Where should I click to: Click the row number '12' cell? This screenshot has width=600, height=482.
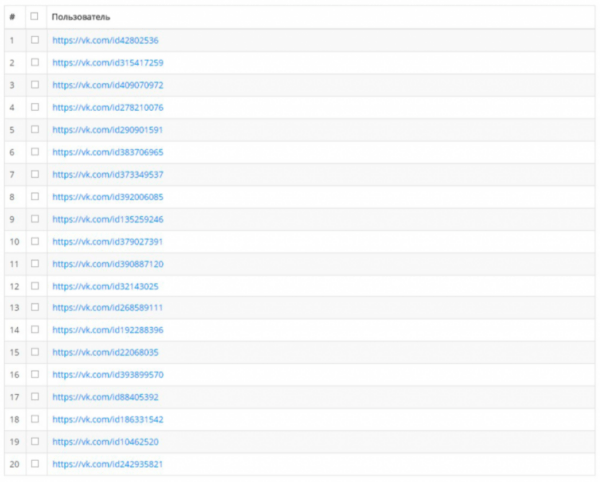tap(14, 287)
